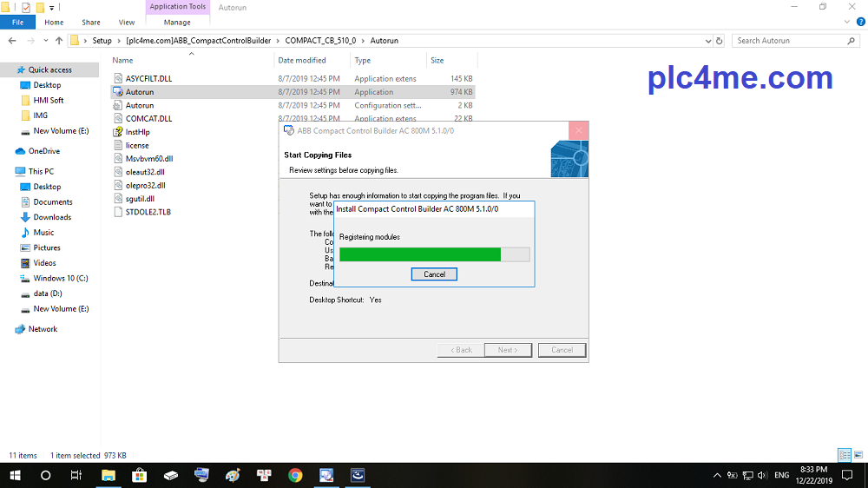Open the Quick Access Toolbar customize dropdown
868x488 pixels.
point(52,7)
